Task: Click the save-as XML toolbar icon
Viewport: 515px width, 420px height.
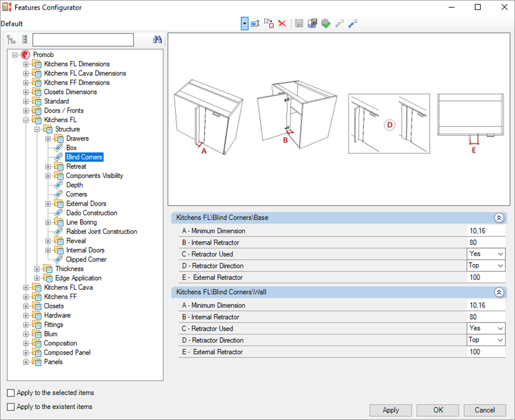Action: point(312,24)
